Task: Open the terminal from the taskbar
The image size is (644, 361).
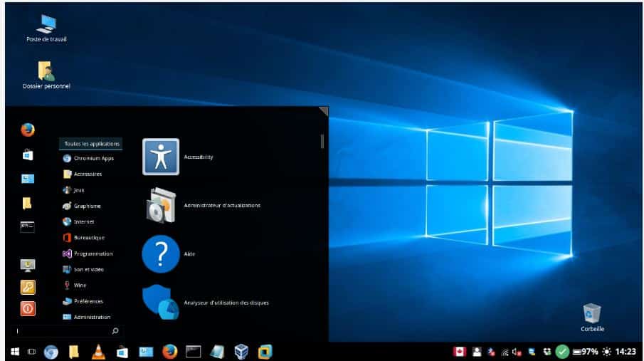Action: pyautogui.click(x=193, y=352)
